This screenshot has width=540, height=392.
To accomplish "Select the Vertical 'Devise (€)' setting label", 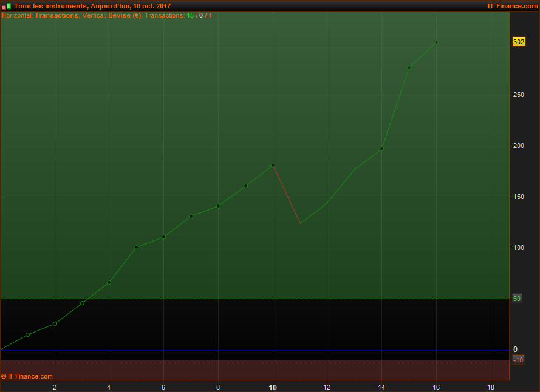I will pyautogui.click(x=125, y=16).
